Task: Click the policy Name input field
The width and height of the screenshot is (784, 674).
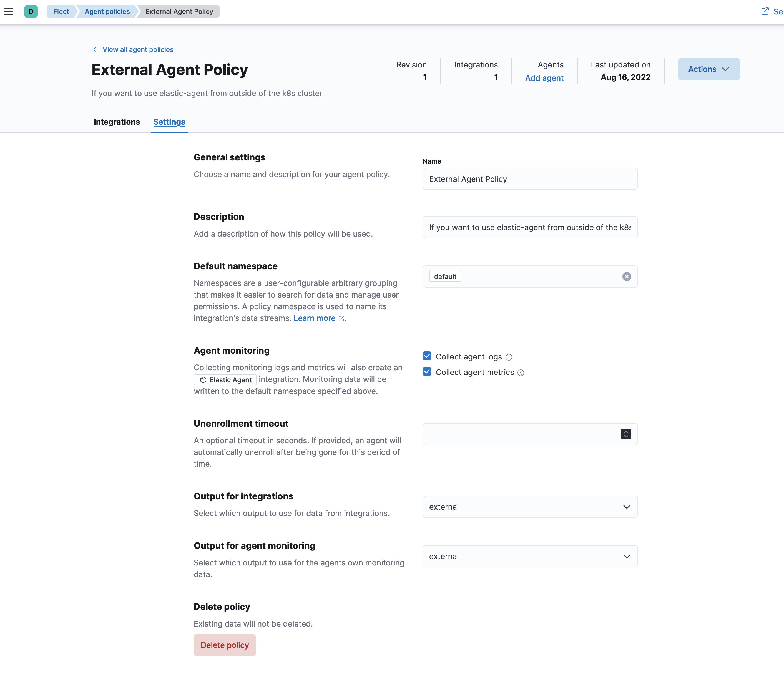Action: click(530, 179)
